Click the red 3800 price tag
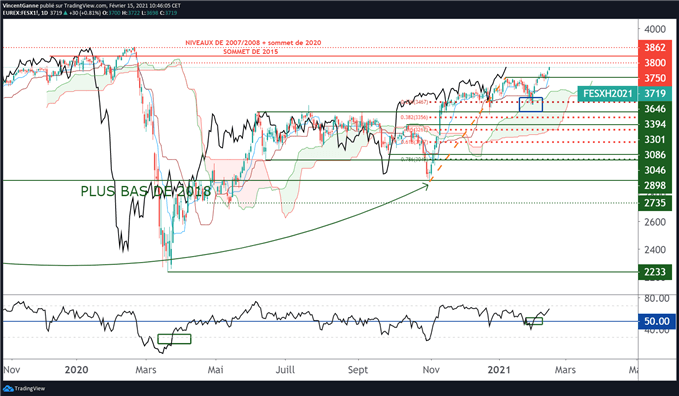This screenshot has width=679, height=396. 655,63
